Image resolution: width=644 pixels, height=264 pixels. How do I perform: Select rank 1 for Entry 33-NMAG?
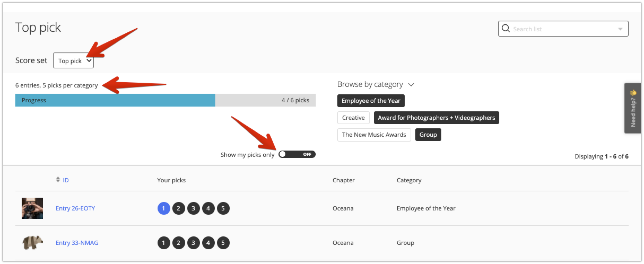tap(164, 243)
